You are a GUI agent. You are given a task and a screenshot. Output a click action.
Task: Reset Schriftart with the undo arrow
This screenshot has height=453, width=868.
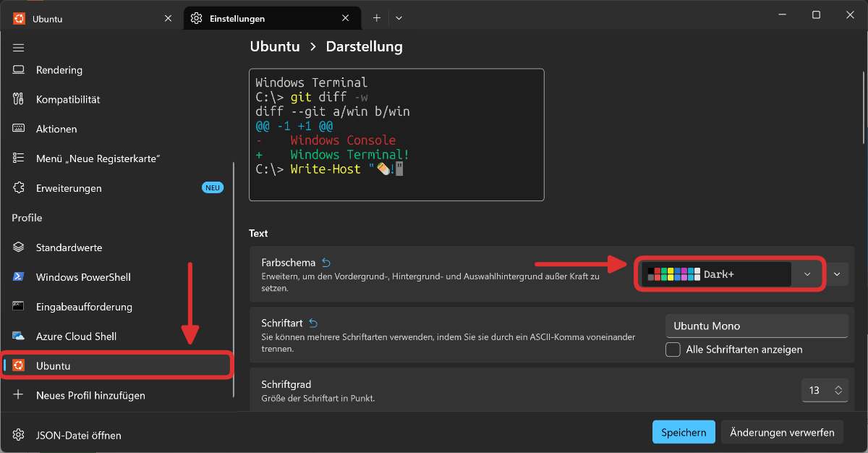click(x=313, y=323)
